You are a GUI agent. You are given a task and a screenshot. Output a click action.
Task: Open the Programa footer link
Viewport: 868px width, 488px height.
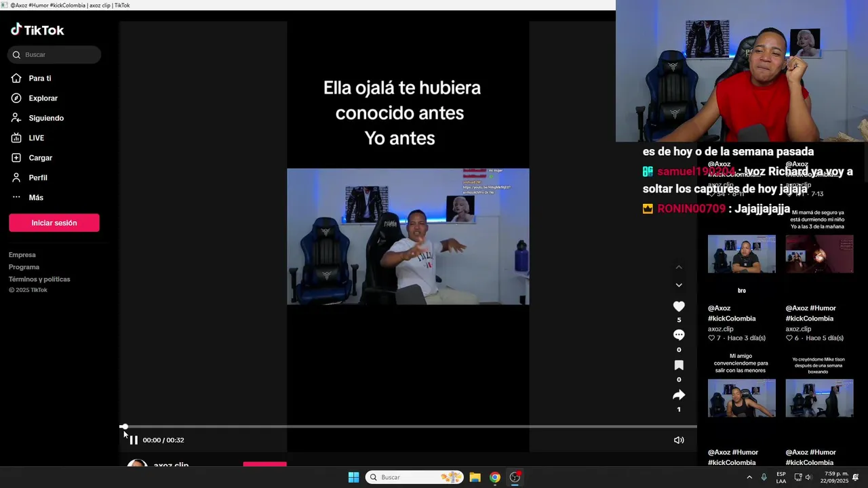(x=24, y=267)
